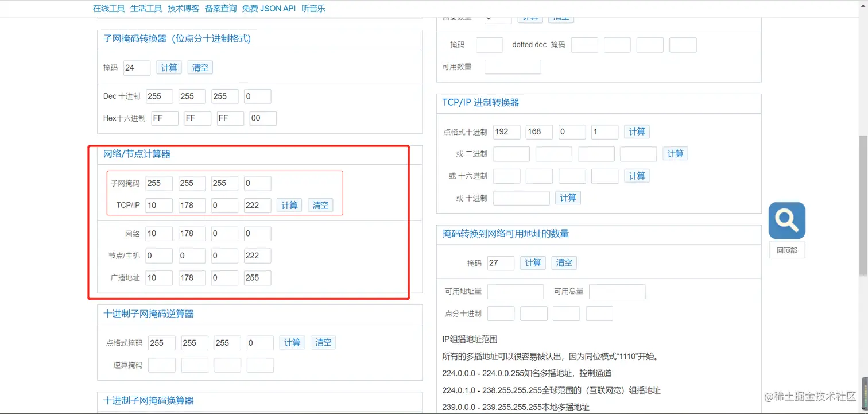This screenshot has width=868, height=414.
Task: Click 计算 in 十进制子网掩码逆算器
Action: point(292,342)
